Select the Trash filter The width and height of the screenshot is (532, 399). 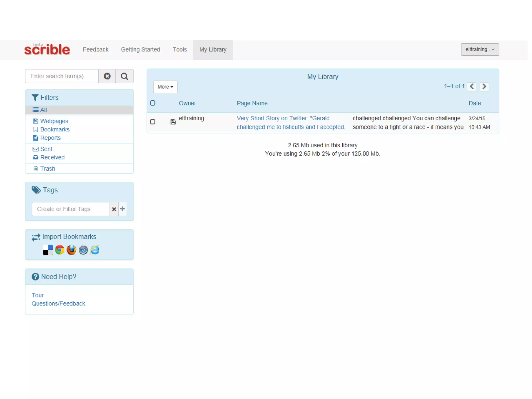48,169
